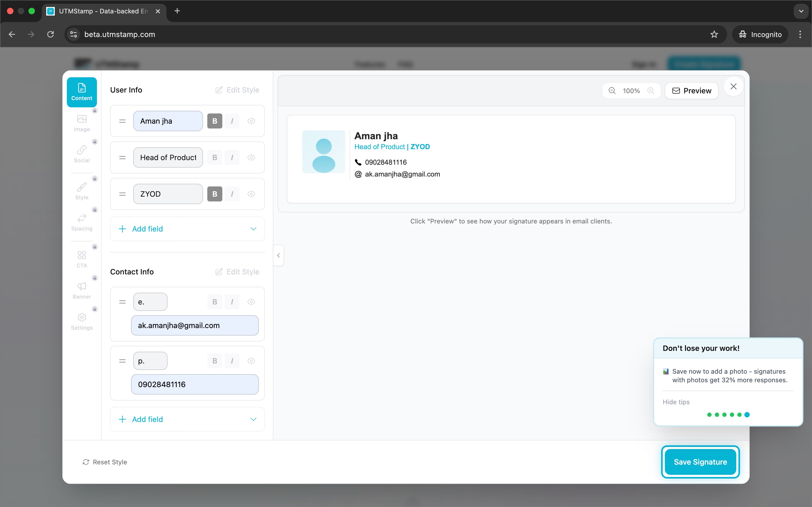Switch to the browser Incognito tab menu

pyautogui.click(x=760, y=34)
